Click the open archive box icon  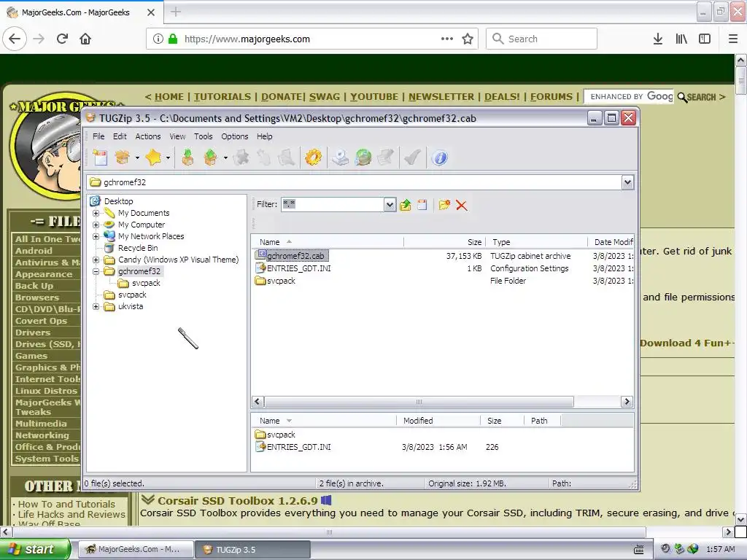(123, 157)
